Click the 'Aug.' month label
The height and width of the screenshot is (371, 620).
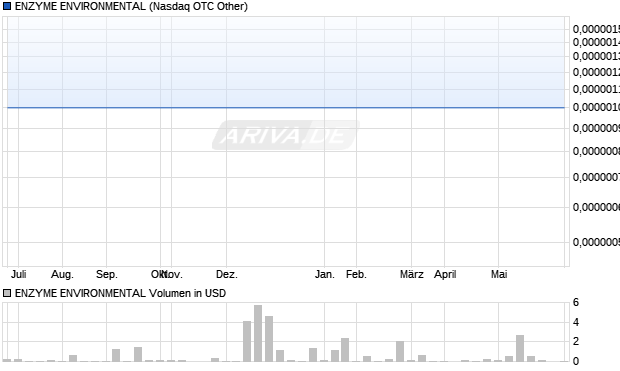(x=62, y=274)
